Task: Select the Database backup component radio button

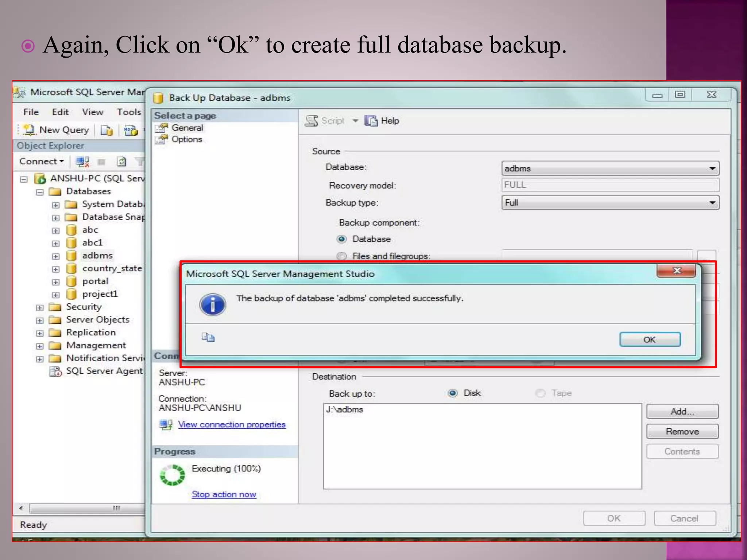Action: (x=341, y=239)
